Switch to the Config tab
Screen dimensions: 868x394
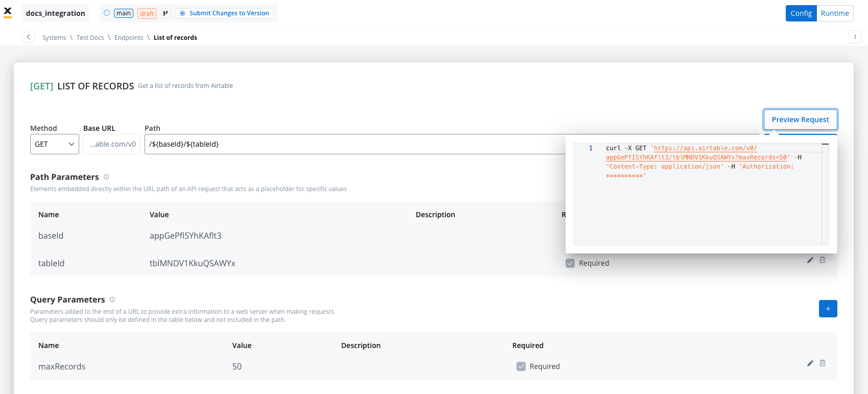[x=801, y=13]
